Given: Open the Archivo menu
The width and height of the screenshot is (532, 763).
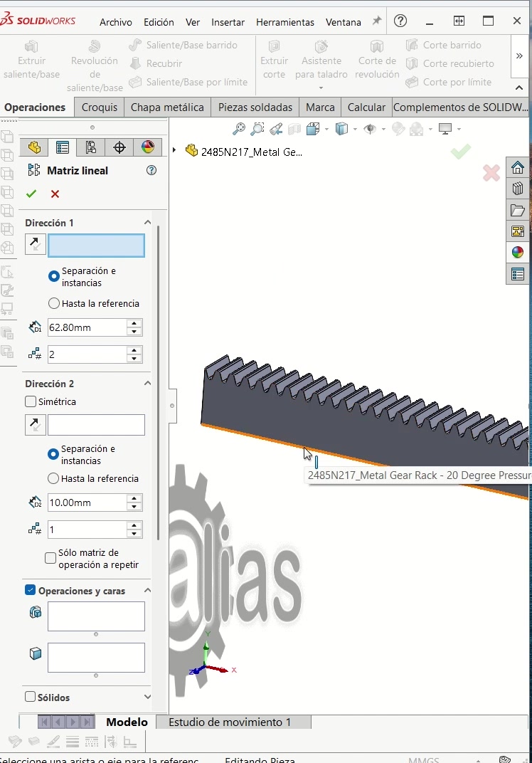Looking at the screenshot, I should click(116, 22).
